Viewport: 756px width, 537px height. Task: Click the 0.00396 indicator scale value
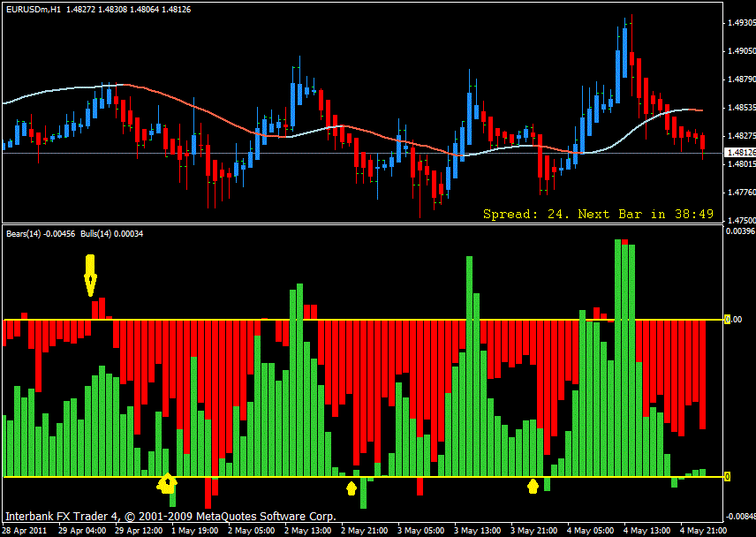tap(741, 231)
